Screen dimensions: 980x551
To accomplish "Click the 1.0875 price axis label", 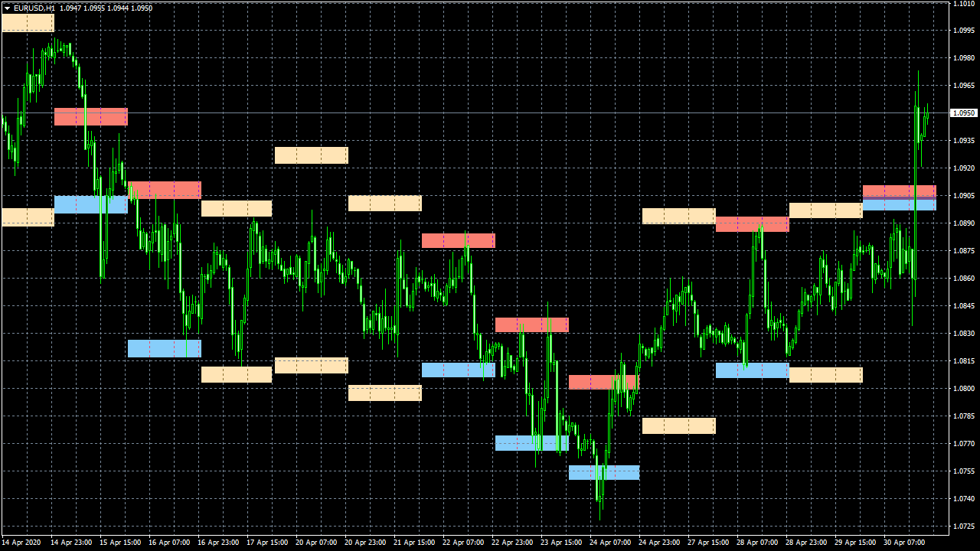I will pos(963,251).
